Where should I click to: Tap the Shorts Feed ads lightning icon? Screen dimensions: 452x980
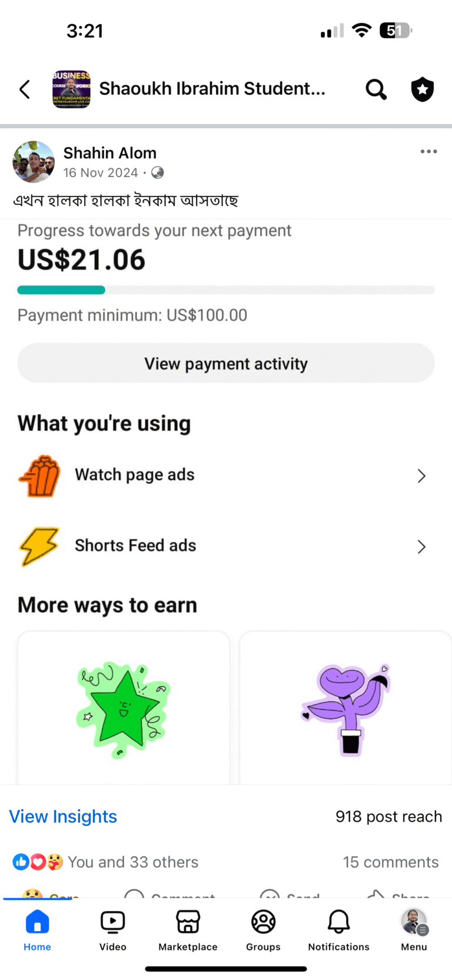39,546
